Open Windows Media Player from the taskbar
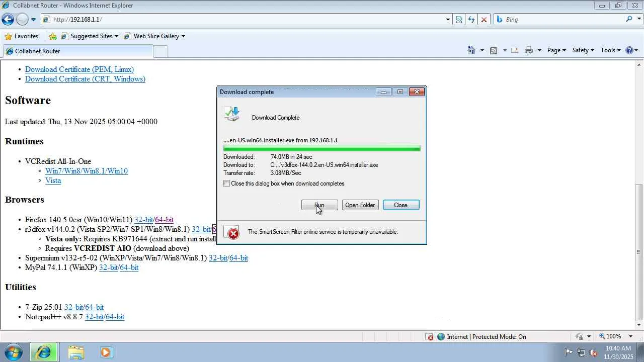 click(x=106, y=352)
